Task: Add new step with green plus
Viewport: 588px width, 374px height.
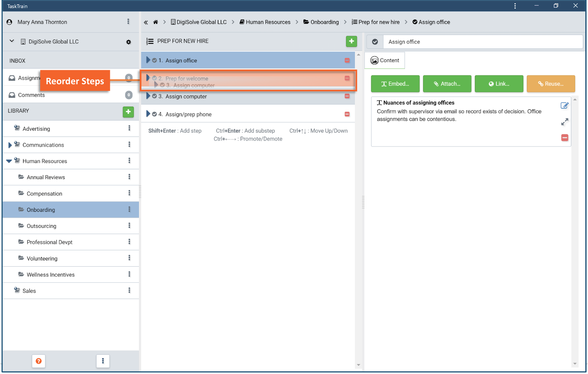Action: click(x=351, y=41)
